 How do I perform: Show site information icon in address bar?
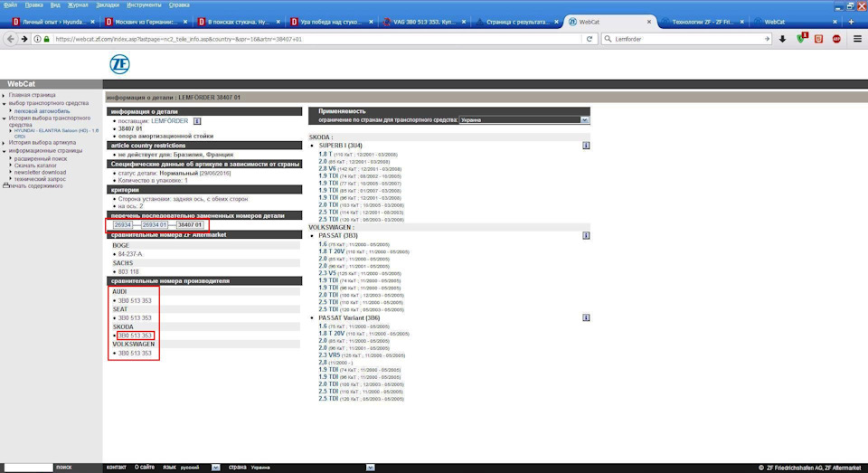(37, 39)
